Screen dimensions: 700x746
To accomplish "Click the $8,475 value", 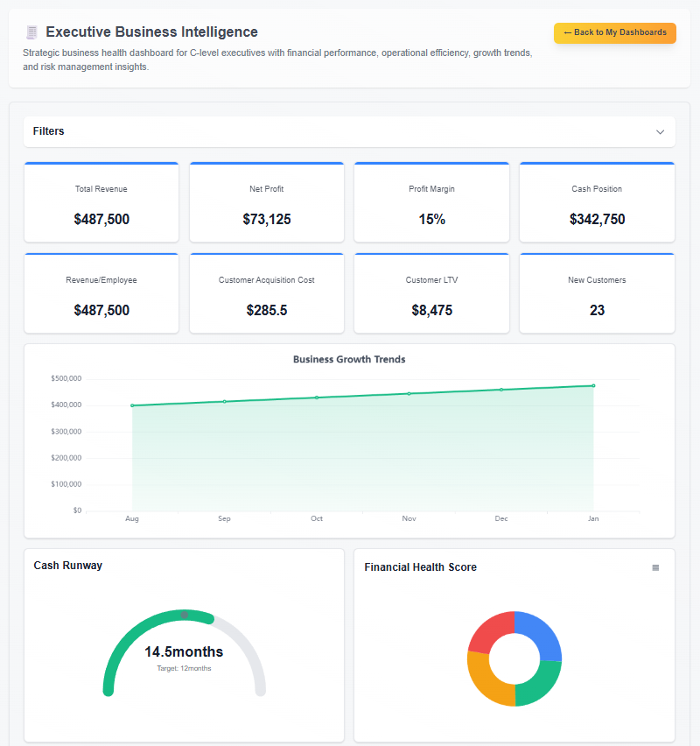I will 431,310.
